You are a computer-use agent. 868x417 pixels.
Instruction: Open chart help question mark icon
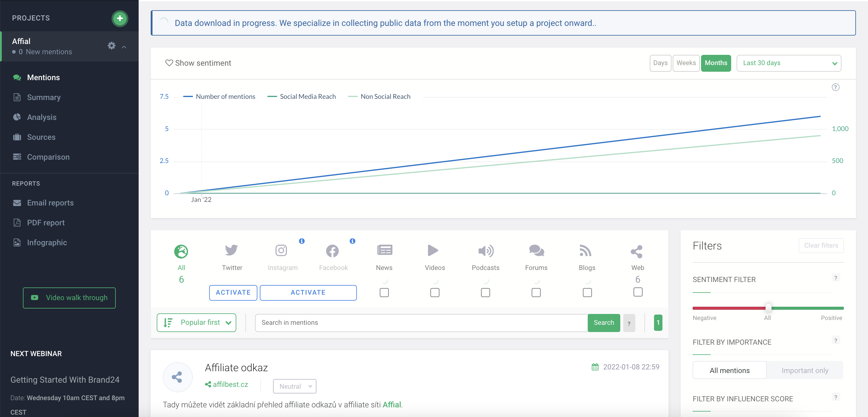[835, 87]
